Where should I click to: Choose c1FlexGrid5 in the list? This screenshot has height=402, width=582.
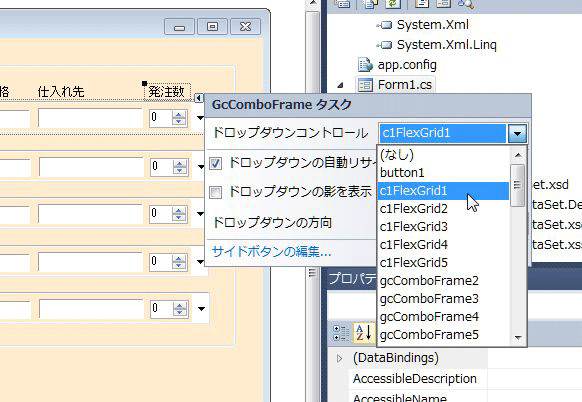coord(443,263)
